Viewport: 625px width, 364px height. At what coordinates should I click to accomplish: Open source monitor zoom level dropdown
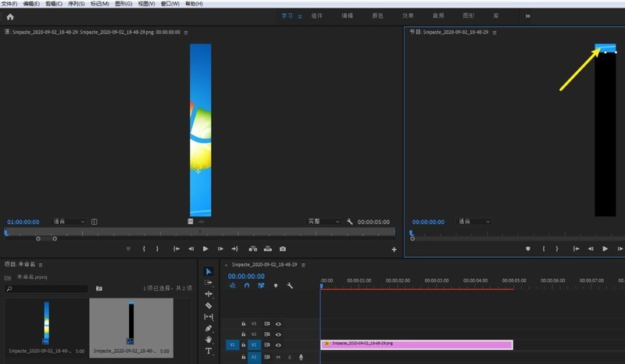[69, 222]
